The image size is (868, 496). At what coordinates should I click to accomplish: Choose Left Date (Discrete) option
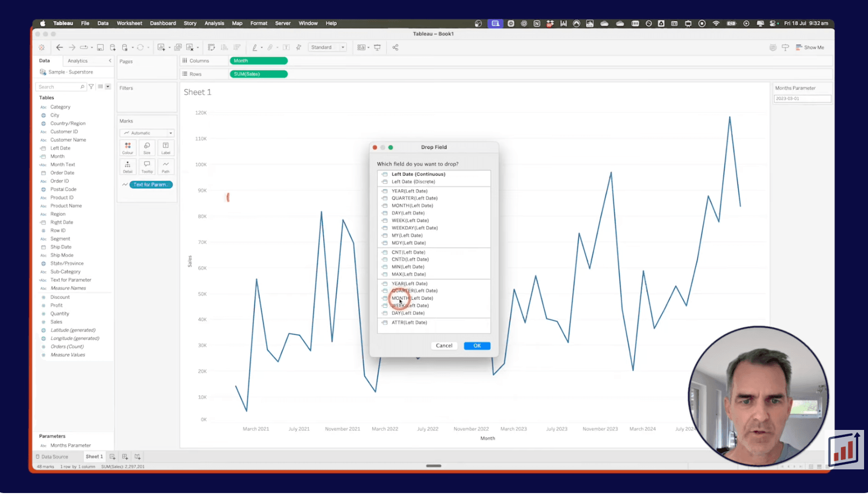(x=413, y=181)
